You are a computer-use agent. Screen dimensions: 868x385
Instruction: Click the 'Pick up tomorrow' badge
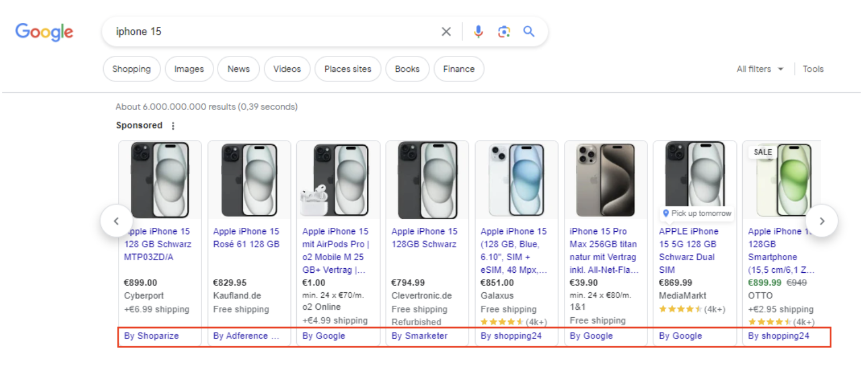tap(697, 214)
